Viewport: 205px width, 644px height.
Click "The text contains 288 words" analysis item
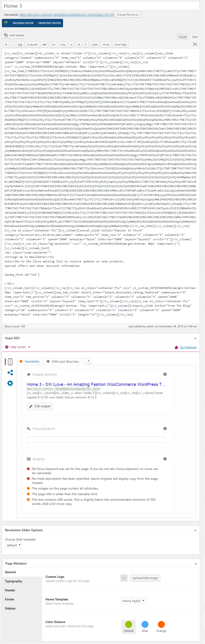coord(94,501)
